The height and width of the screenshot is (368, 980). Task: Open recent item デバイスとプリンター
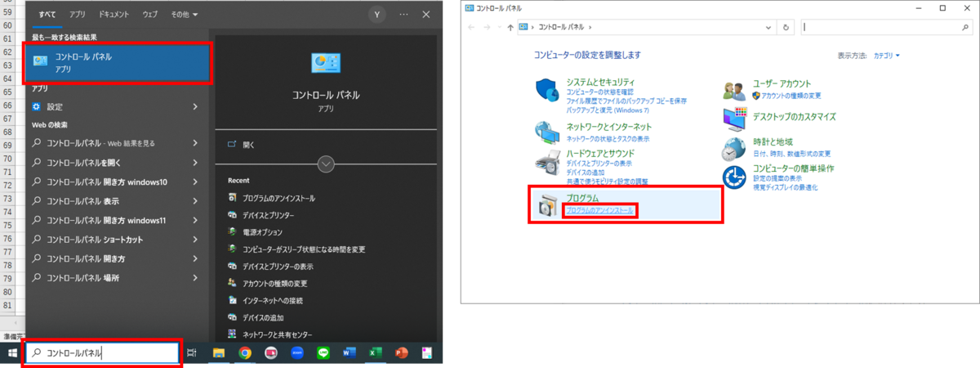(x=268, y=215)
